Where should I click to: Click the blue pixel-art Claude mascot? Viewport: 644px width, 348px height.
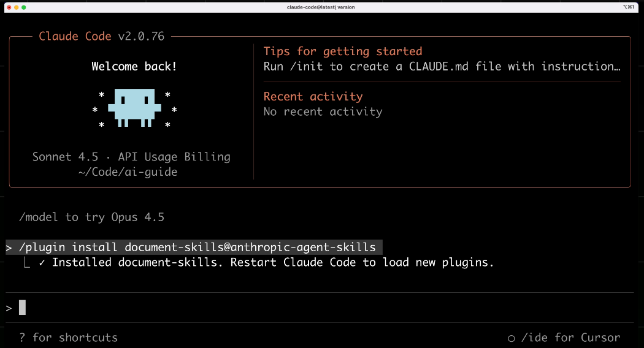coord(134,108)
